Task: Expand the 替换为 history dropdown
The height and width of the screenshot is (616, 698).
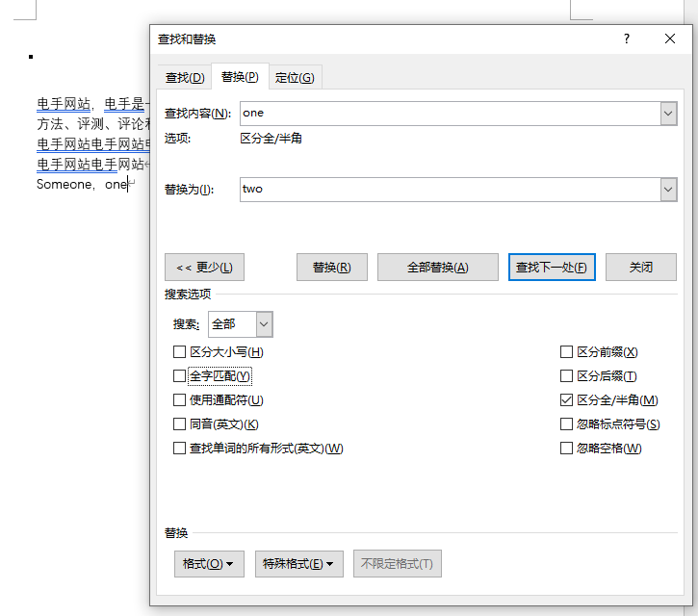Action: tap(668, 190)
